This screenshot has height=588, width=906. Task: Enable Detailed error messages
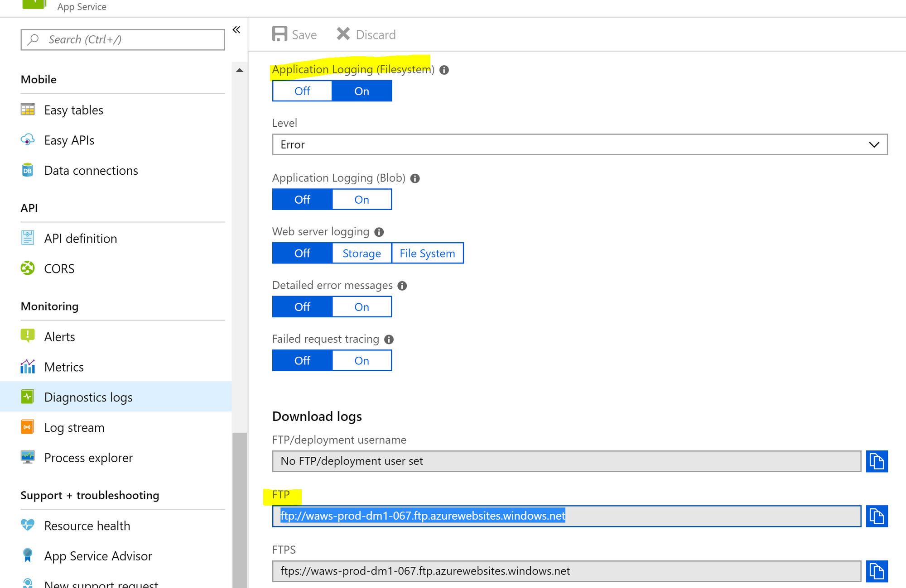click(361, 307)
